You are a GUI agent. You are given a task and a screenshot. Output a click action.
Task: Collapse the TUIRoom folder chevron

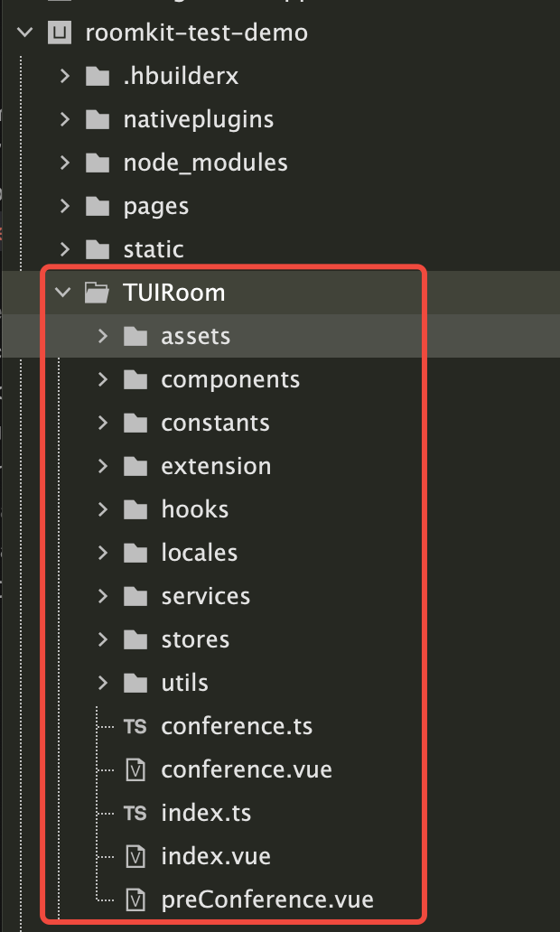click(x=61, y=293)
